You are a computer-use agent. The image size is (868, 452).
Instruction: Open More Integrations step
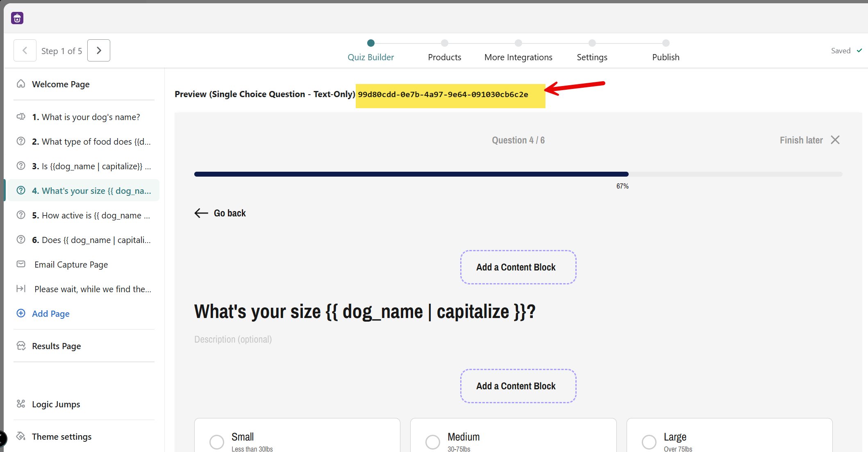click(518, 57)
